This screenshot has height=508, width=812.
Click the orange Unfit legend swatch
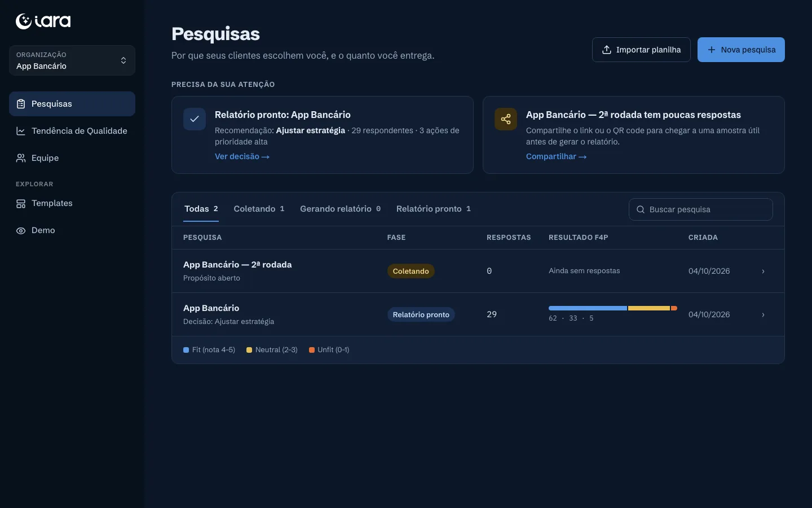(312, 350)
